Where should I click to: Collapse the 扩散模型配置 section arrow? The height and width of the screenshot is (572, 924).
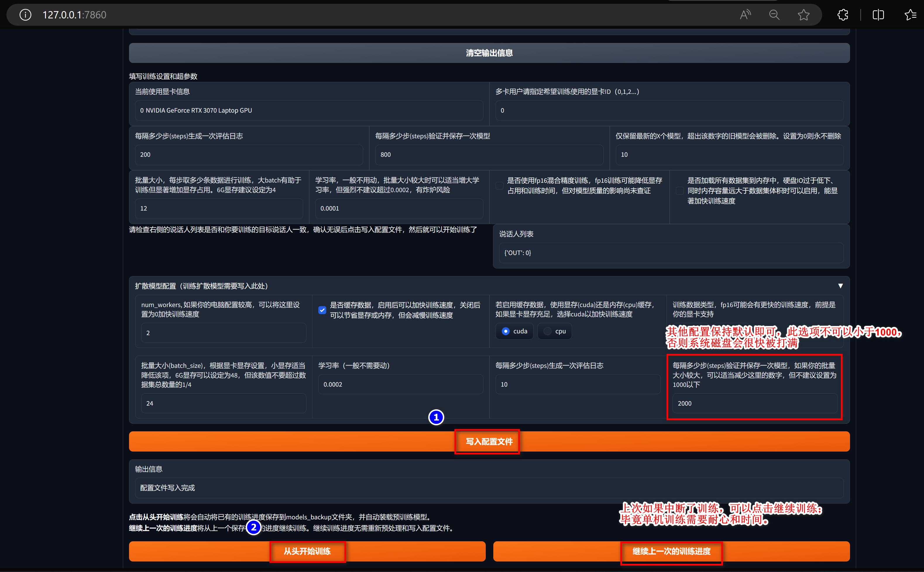point(840,286)
